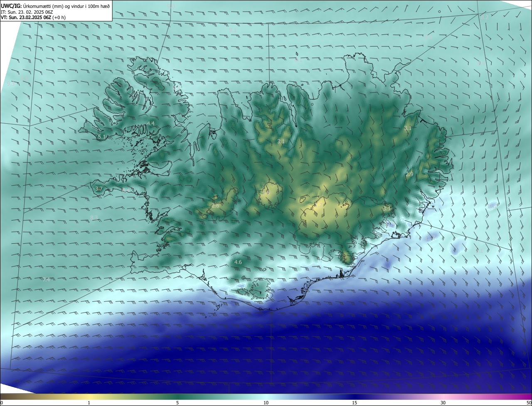The width and height of the screenshot is (532, 406).
Task: Click the colour scale tick label '1'
Action: pyautogui.click(x=89, y=403)
